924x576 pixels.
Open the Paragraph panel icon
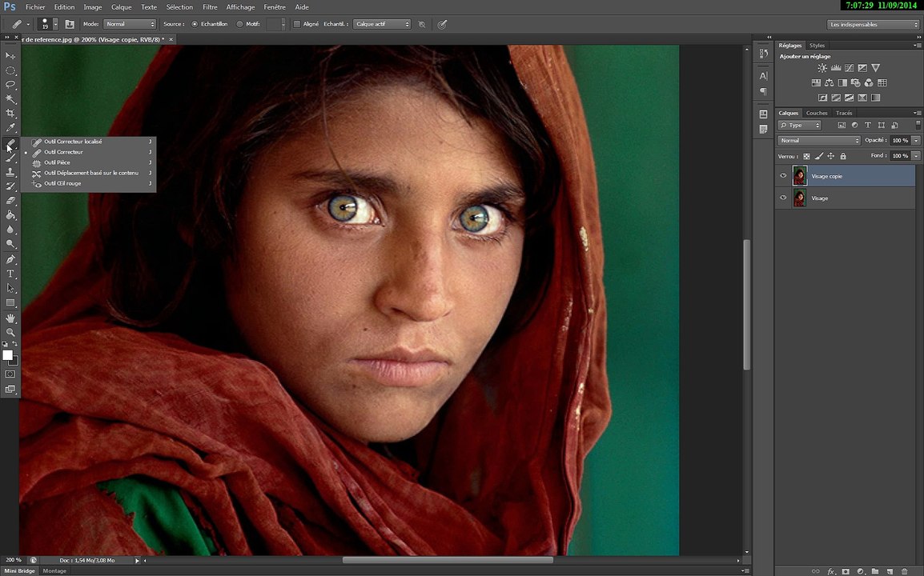(x=764, y=91)
